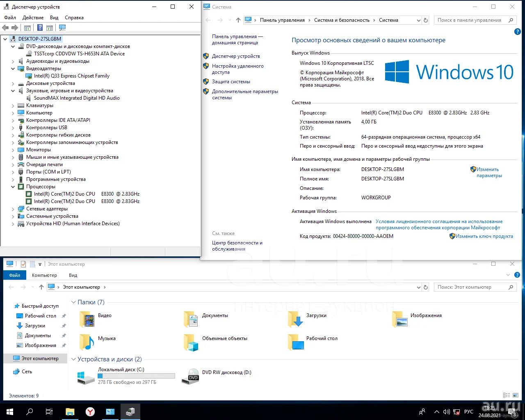The width and height of the screenshot is (525, 420).
Task: Click Изменить ключ продукта link
Action: click(x=484, y=236)
